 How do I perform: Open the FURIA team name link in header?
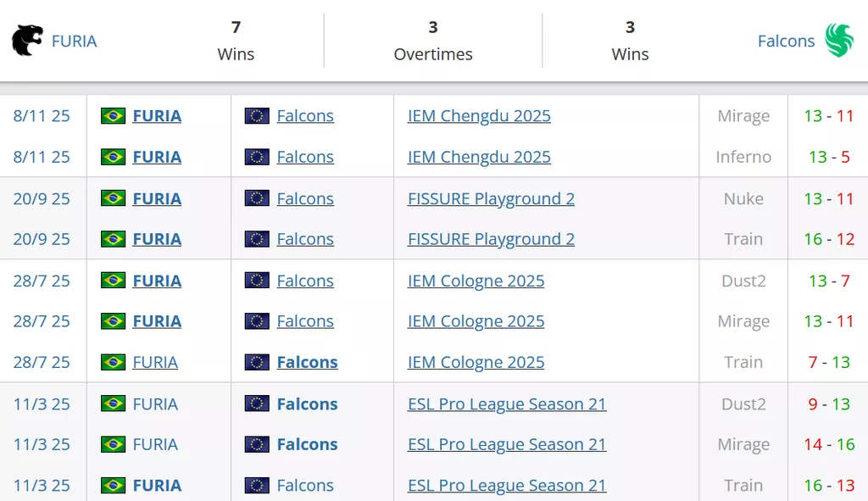(75, 41)
